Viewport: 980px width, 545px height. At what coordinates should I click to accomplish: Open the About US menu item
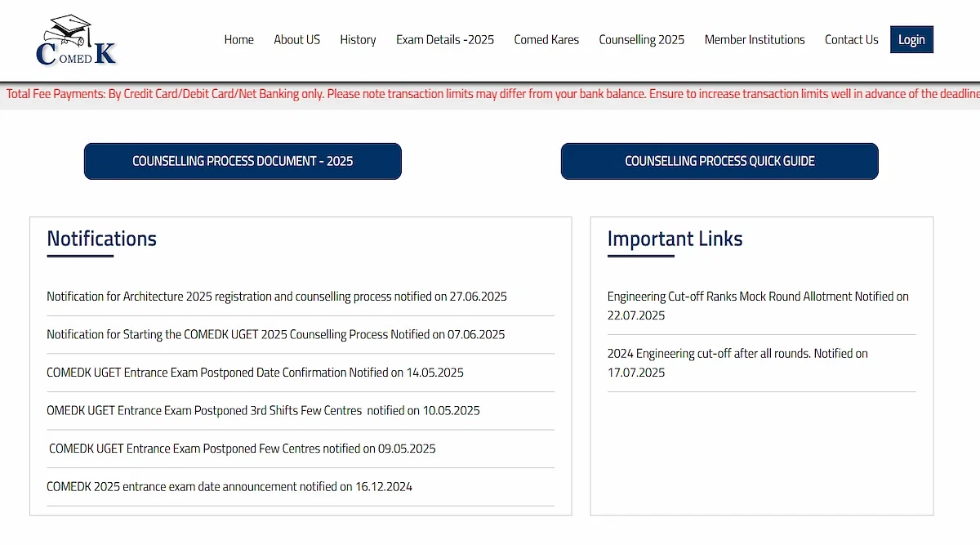(296, 39)
